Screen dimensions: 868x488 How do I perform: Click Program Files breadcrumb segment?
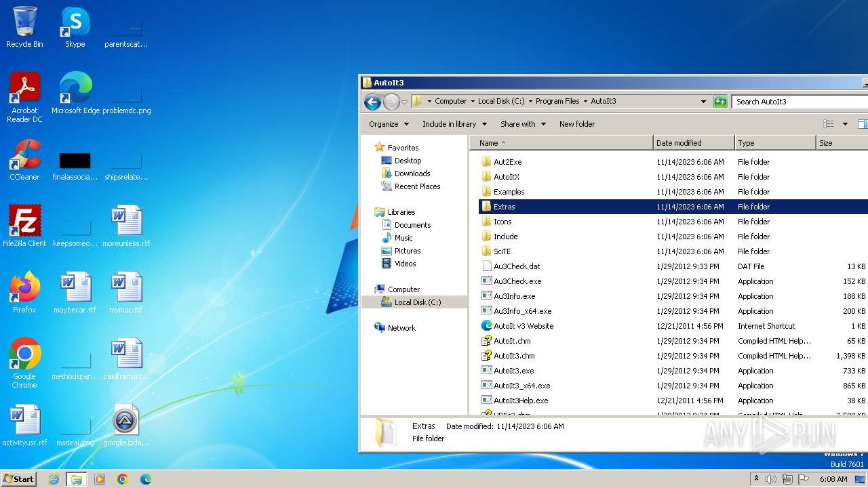557,101
